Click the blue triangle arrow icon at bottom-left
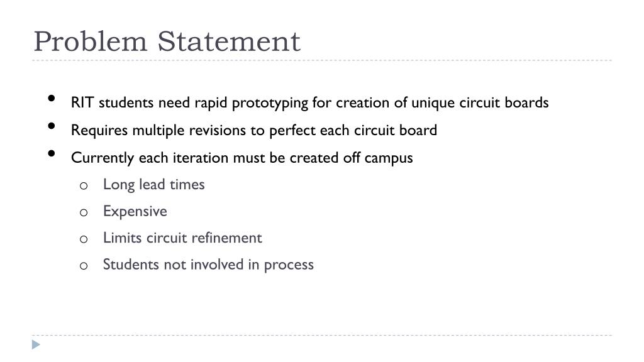 coord(36,345)
